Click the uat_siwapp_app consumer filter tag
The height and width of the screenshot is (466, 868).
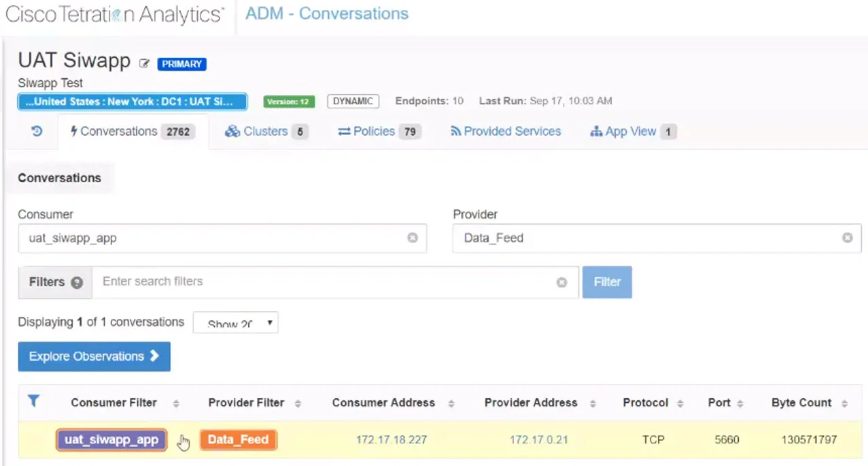click(111, 440)
